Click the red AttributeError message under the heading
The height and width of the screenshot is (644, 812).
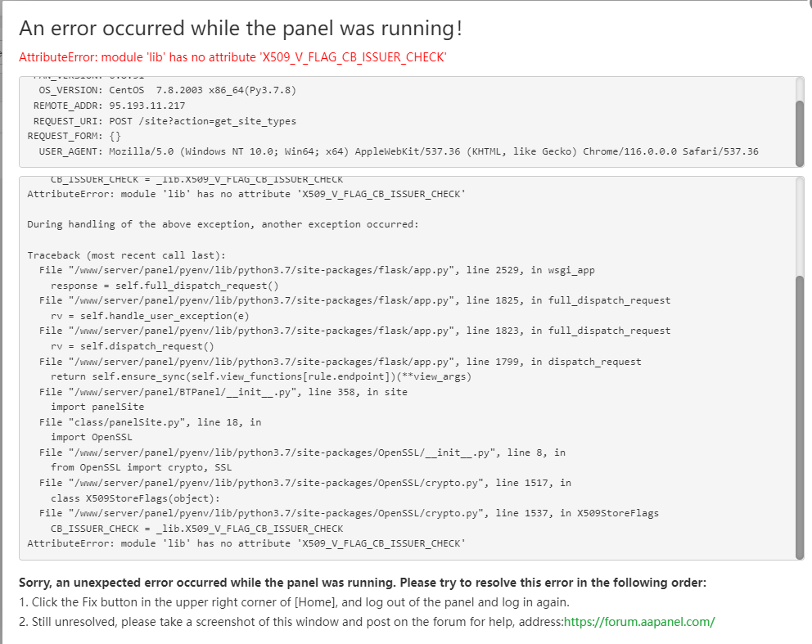click(233, 57)
